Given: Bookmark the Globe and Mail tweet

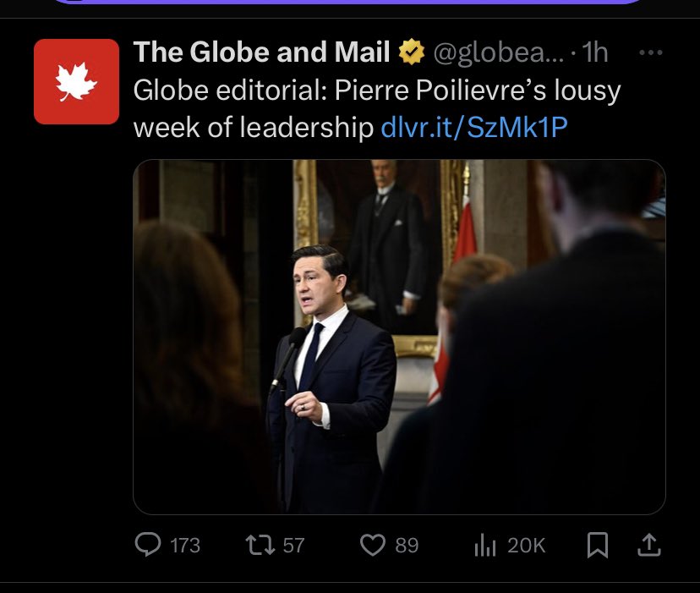Looking at the screenshot, I should 598,546.
